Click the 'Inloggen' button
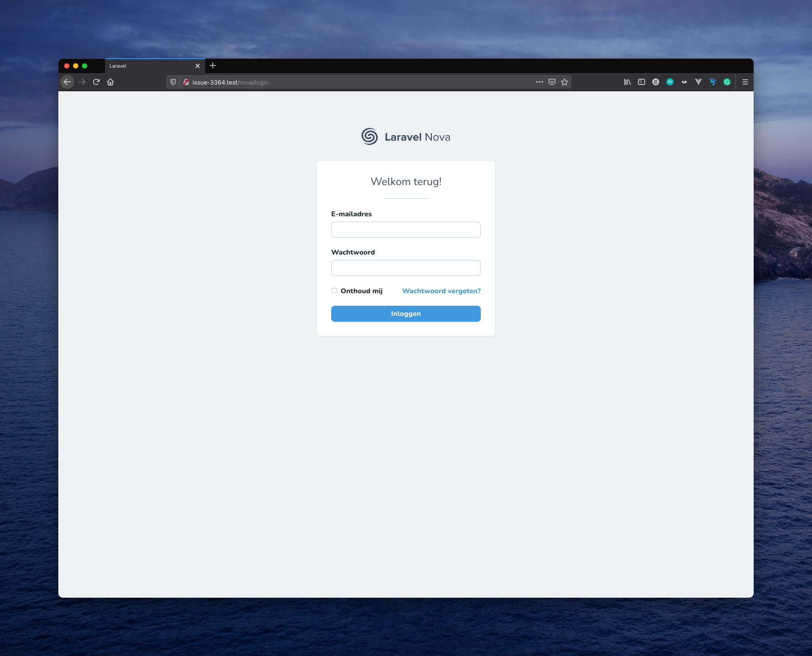Screen dimensions: 812x656 point(406,313)
